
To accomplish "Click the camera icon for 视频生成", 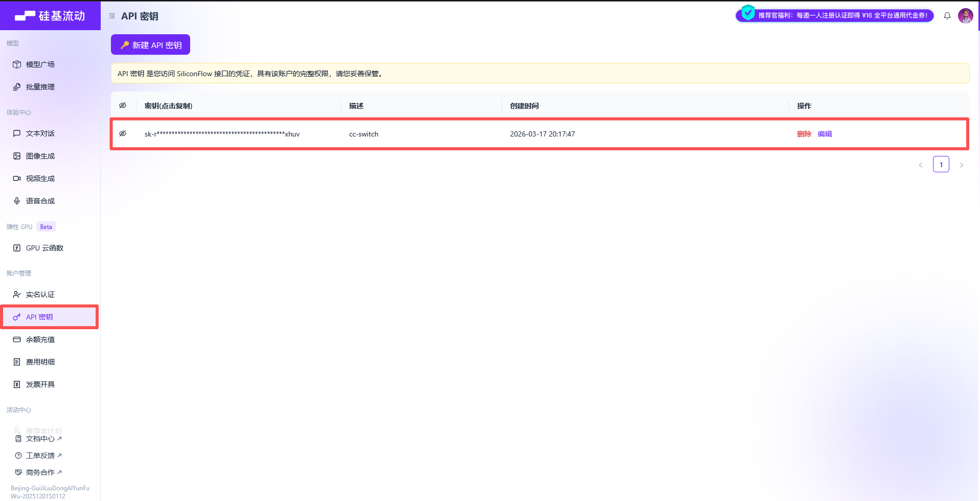I will click(17, 178).
